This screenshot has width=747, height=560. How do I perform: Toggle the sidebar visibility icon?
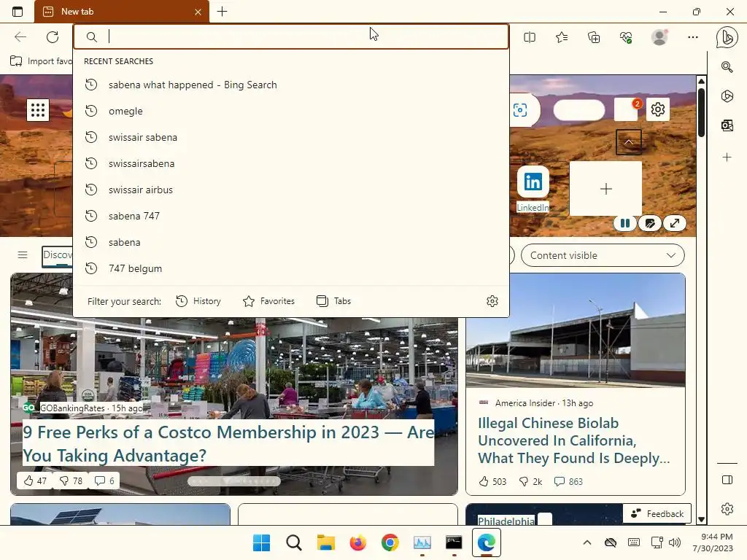tap(727, 480)
